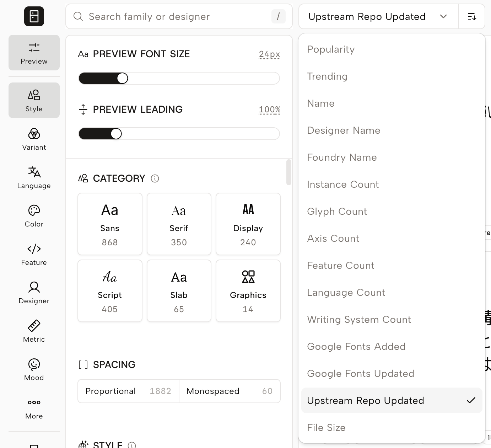This screenshot has width=491, height=448.
Task: Click the 100% leading value
Action: [x=270, y=110]
